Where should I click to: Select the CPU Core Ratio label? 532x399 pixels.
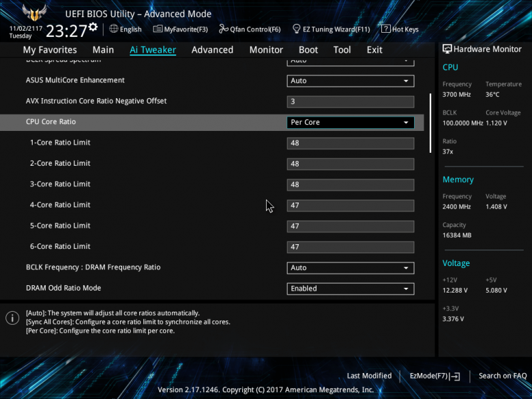click(51, 122)
